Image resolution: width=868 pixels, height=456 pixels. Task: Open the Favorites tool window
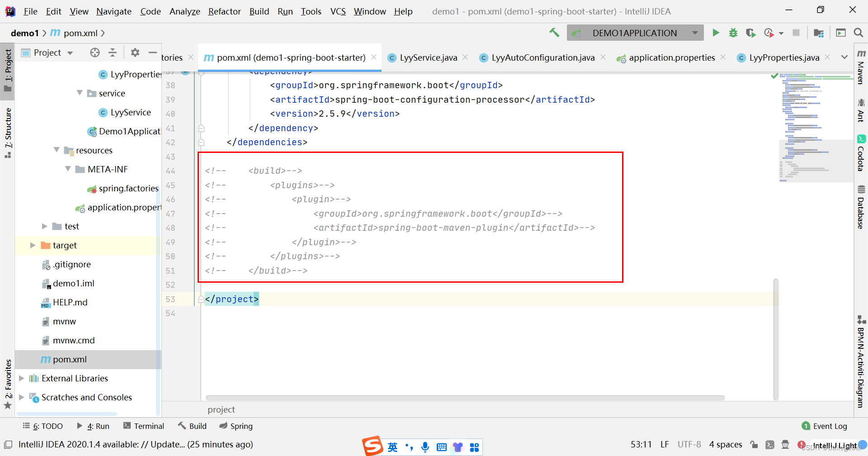[8, 384]
